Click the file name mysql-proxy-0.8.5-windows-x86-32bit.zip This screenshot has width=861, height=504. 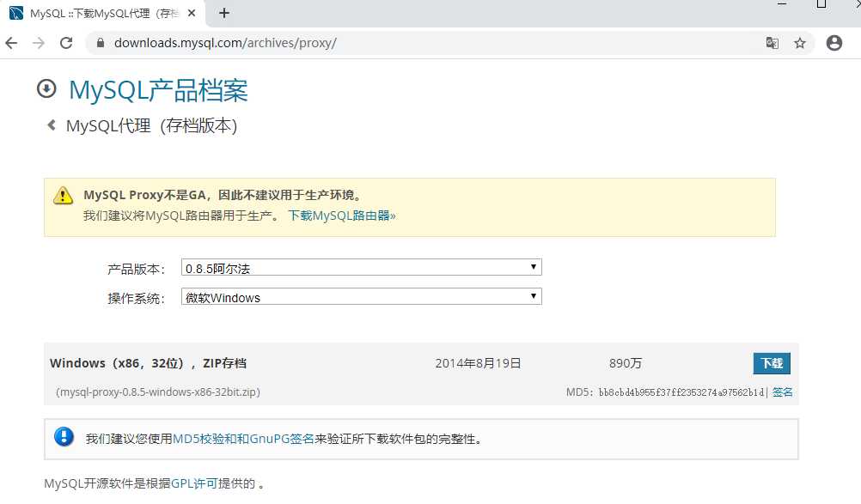[158, 392]
